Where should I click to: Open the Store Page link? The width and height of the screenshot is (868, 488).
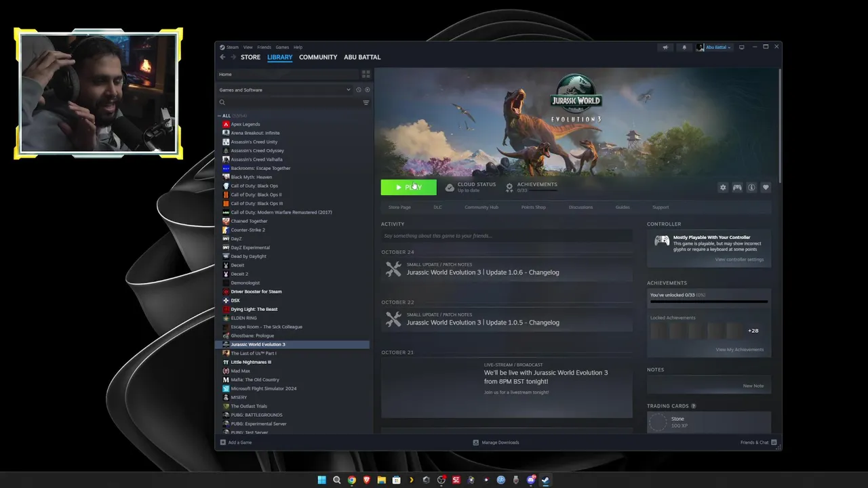click(399, 207)
